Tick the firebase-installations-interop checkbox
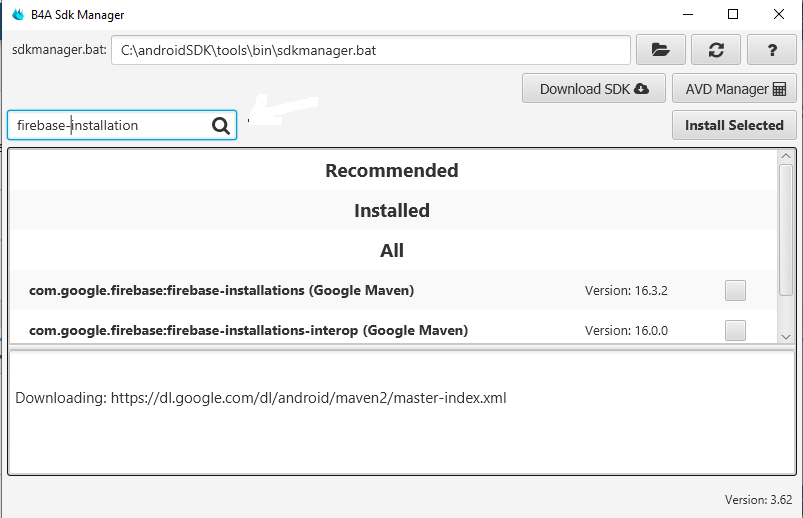The height and width of the screenshot is (518, 803). pyautogui.click(x=735, y=330)
